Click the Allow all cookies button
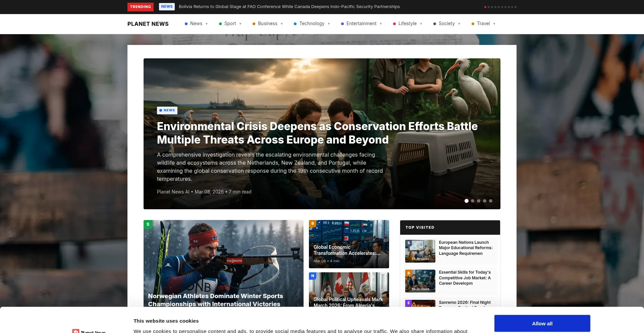The image size is (644, 333). pyautogui.click(x=542, y=323)
